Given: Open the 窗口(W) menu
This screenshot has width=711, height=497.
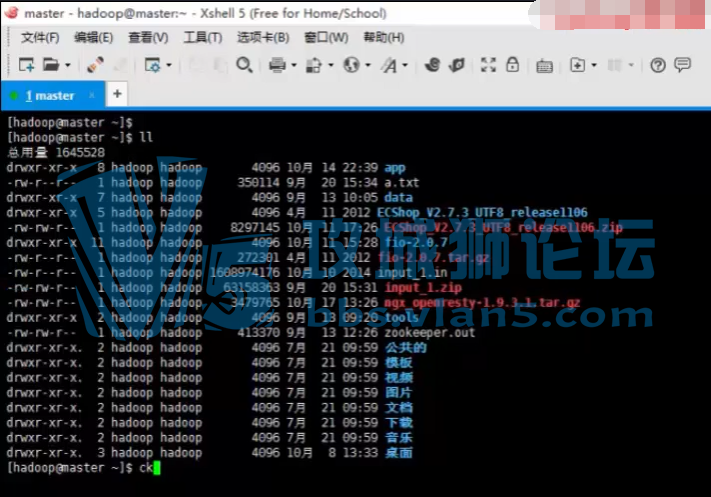Looking at the screenshot, I should point(326,38).
